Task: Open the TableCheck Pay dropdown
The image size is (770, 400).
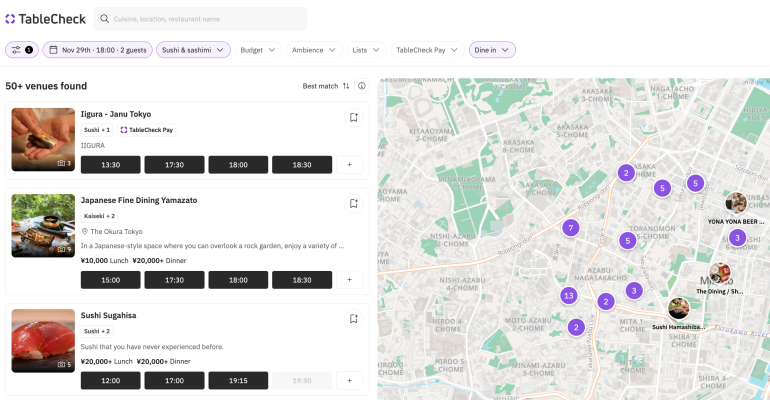Action: (x=427, y=50)
